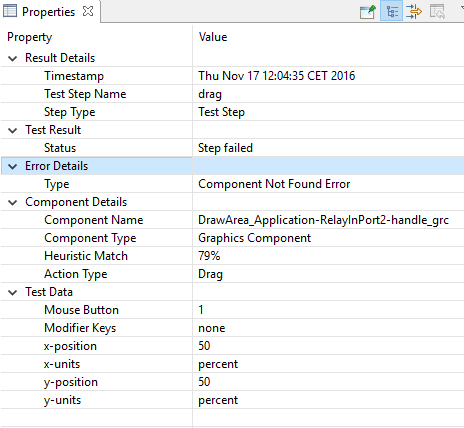Click the Restore Default Value toolbar icon
Screen dimensions: 464x428
tap(437, 12)
